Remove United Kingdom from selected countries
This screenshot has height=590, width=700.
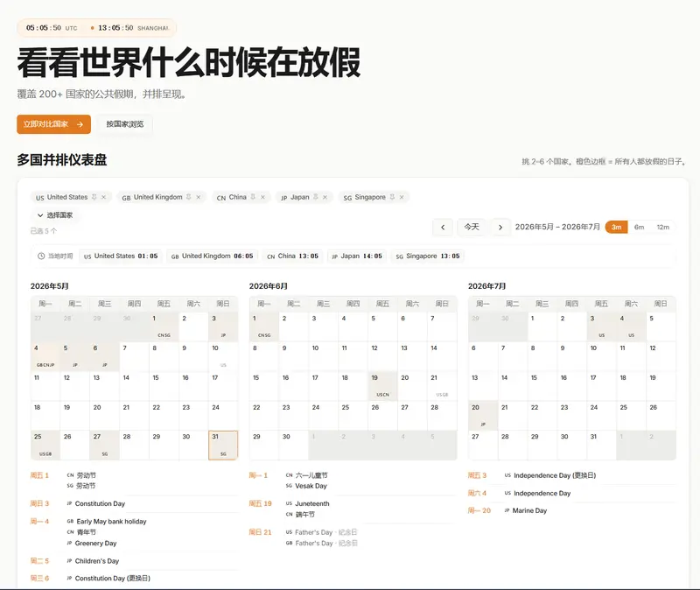[199, 197]
